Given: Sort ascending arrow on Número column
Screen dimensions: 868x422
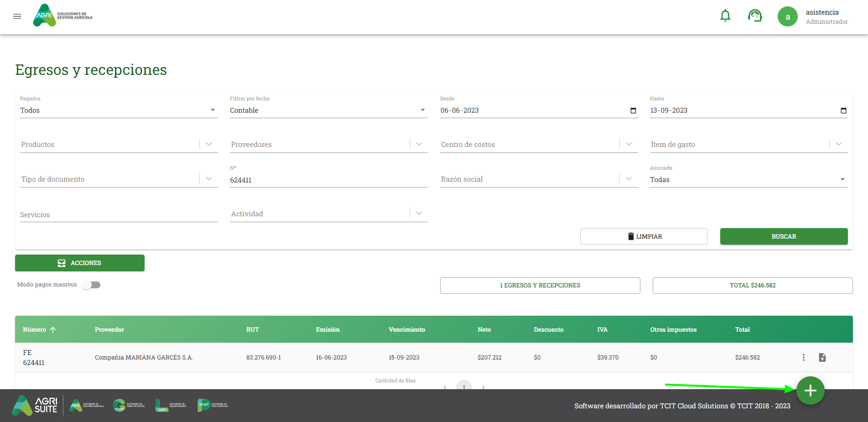Looking at the screenshot, I should coord(53,329).
